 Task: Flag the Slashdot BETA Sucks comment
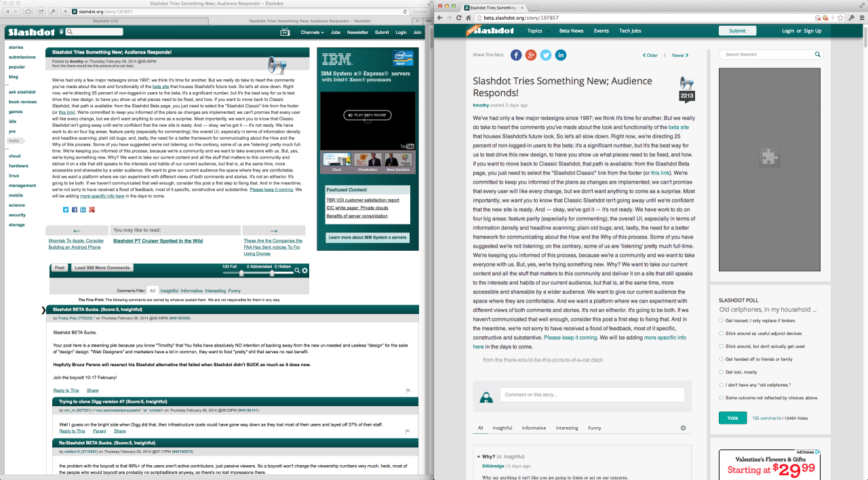coord(408,391)
